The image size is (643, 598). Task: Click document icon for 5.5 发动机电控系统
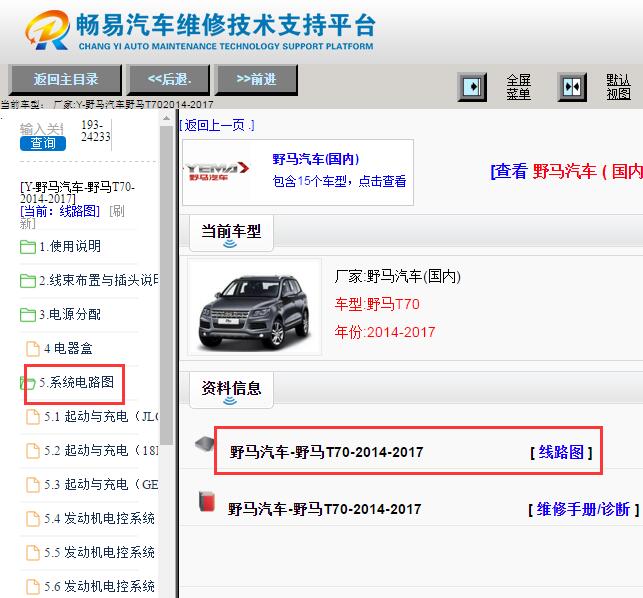click(x=33, y=553)
